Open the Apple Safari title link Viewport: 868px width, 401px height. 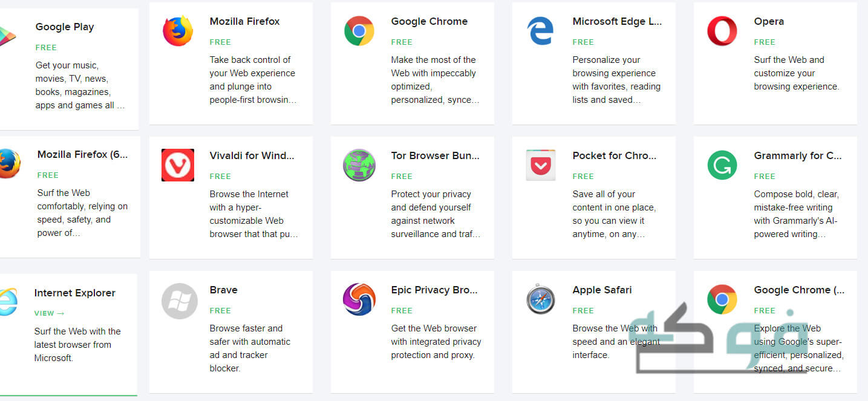click(602, 290)
